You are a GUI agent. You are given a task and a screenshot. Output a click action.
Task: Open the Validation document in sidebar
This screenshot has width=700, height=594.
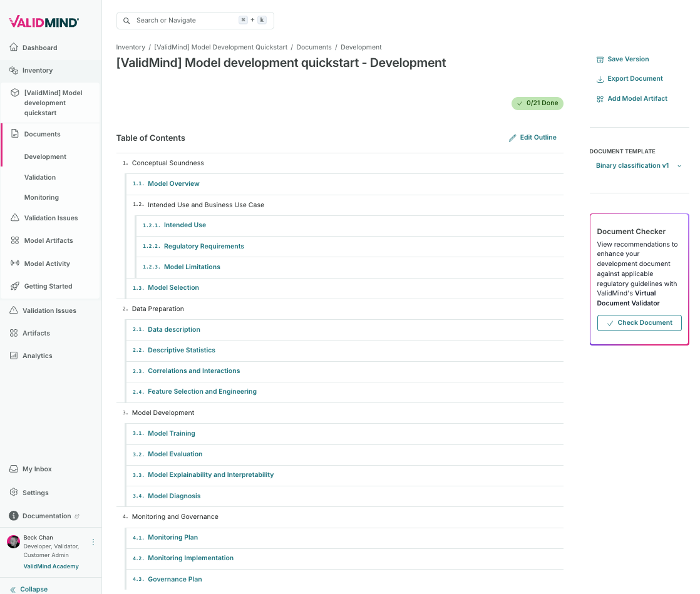(39, 177)
